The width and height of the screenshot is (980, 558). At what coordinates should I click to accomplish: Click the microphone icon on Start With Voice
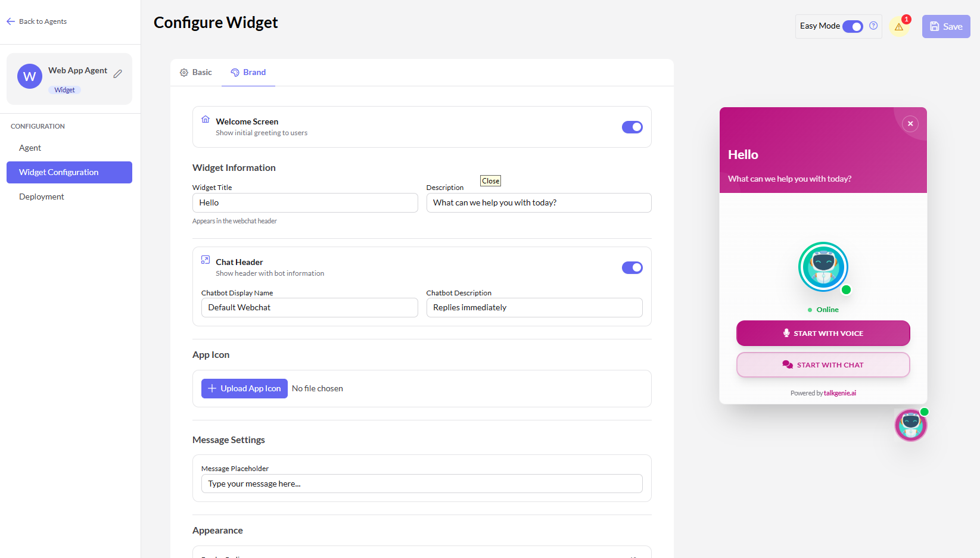point(786,333)
